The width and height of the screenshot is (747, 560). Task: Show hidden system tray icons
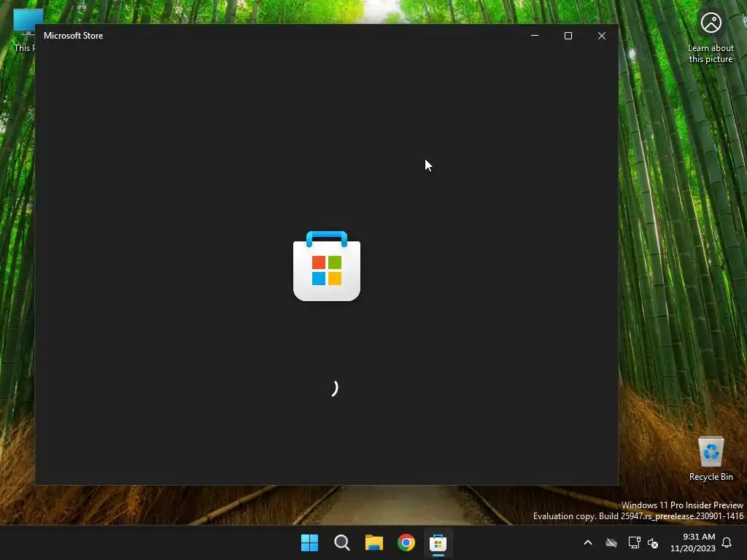(588, 542)
